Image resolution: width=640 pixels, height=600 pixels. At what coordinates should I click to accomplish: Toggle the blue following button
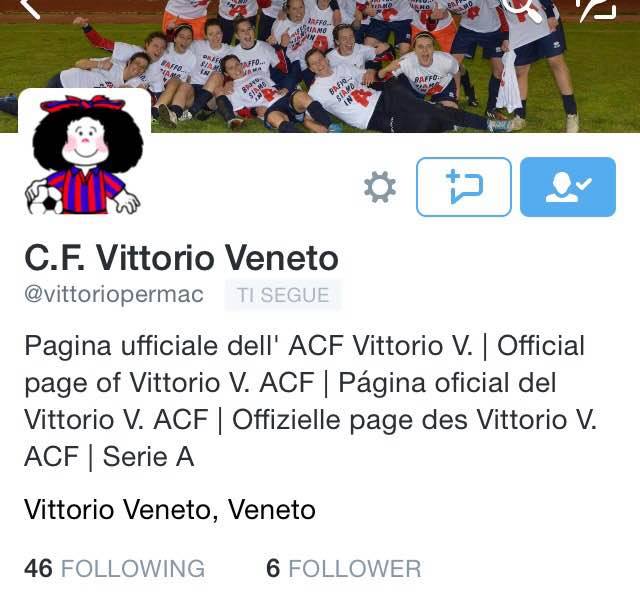(x=568, y=187)
